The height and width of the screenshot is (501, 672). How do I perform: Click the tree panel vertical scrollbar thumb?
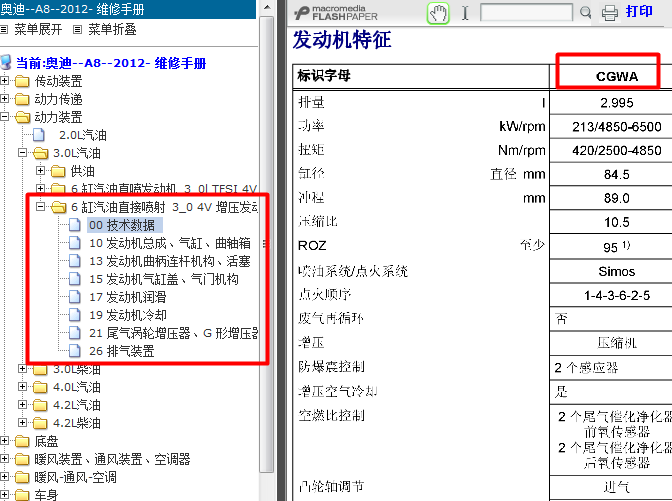point(267,244)
